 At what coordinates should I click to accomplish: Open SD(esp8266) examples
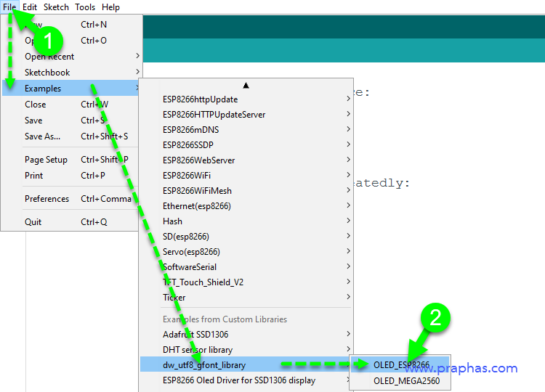tap(246, 237)
